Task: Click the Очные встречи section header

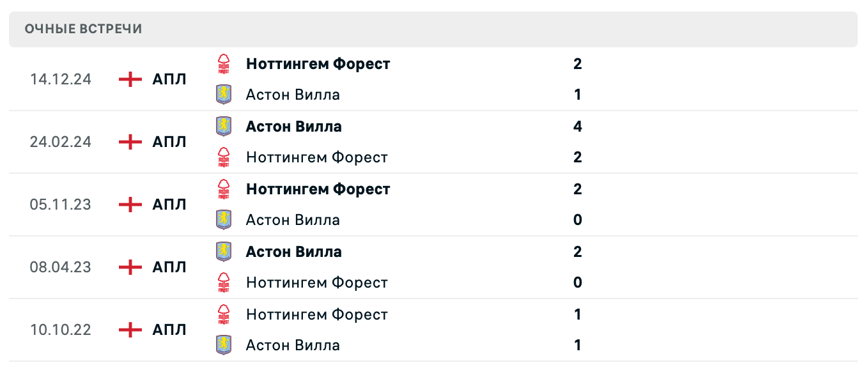Action: coord(84,29)
